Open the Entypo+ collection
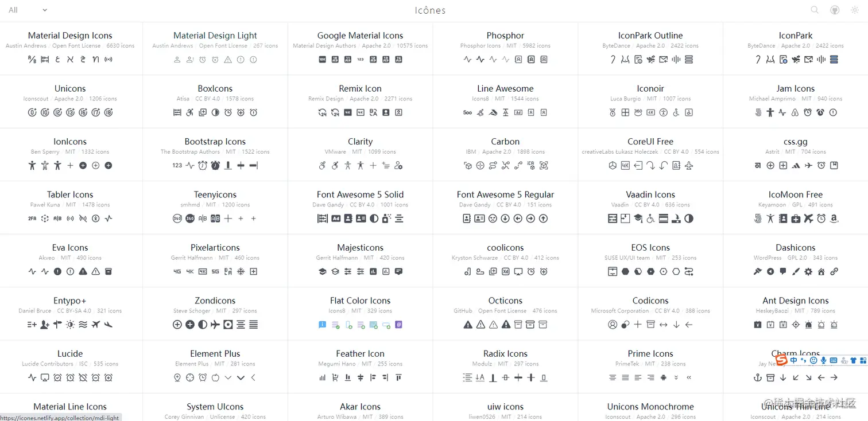Image resolution: width=868 pixels, height=421 pixels. point(70,301)
